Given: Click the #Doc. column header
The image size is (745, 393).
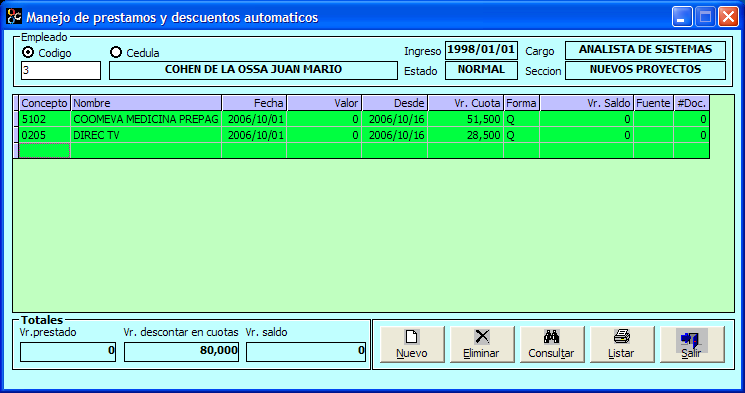Looking at the screenshot, I should (692, 103).
